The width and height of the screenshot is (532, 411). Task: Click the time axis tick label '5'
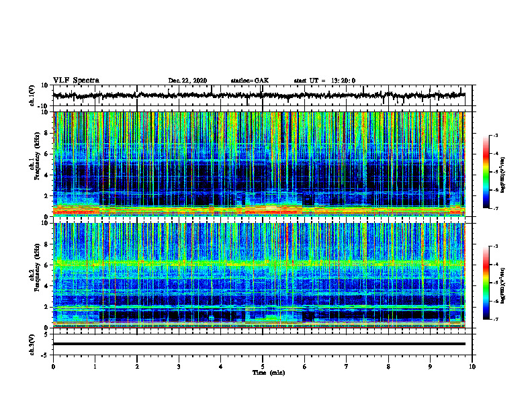click(x=263, y=367)
